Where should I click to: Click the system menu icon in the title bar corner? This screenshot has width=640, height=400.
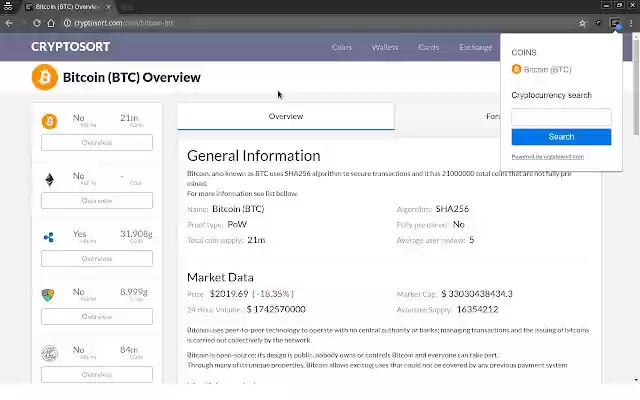tap(8, 7)
